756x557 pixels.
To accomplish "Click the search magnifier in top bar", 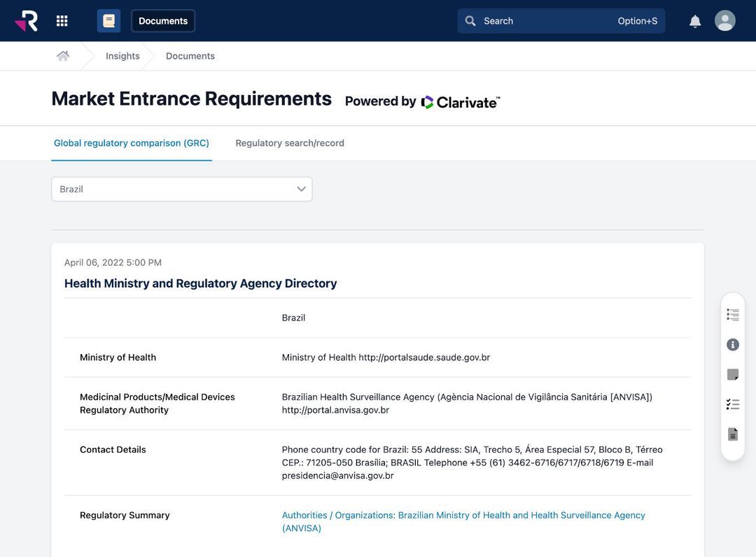I will (470, 20).
